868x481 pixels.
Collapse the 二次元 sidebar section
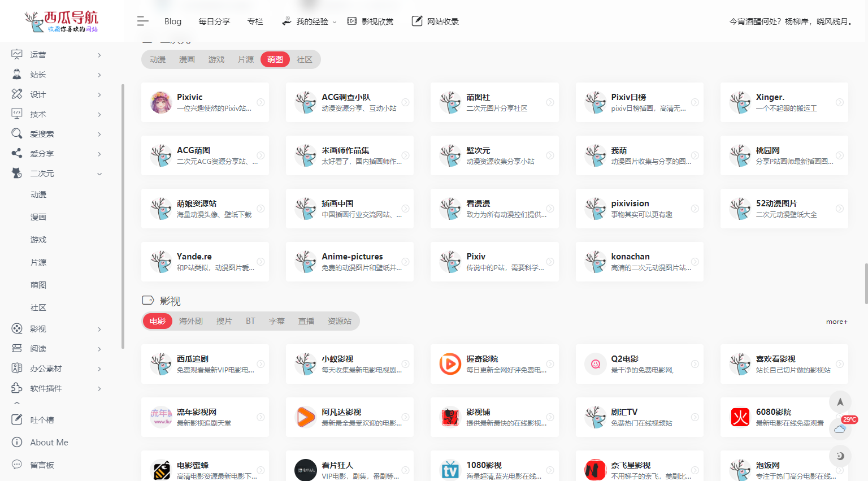click(x=99, y=174)
